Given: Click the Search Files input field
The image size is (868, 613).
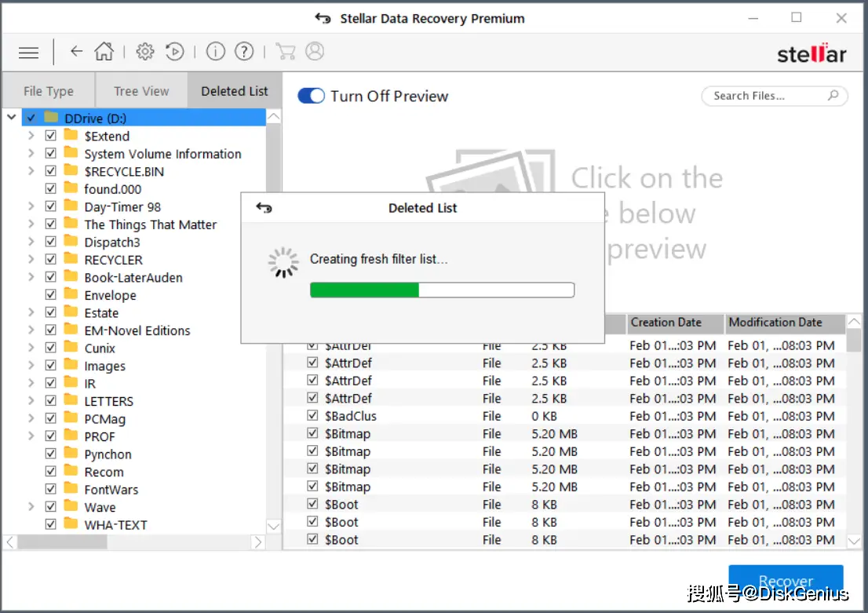Looking at the screenshot, I should [x=774, y=96].
